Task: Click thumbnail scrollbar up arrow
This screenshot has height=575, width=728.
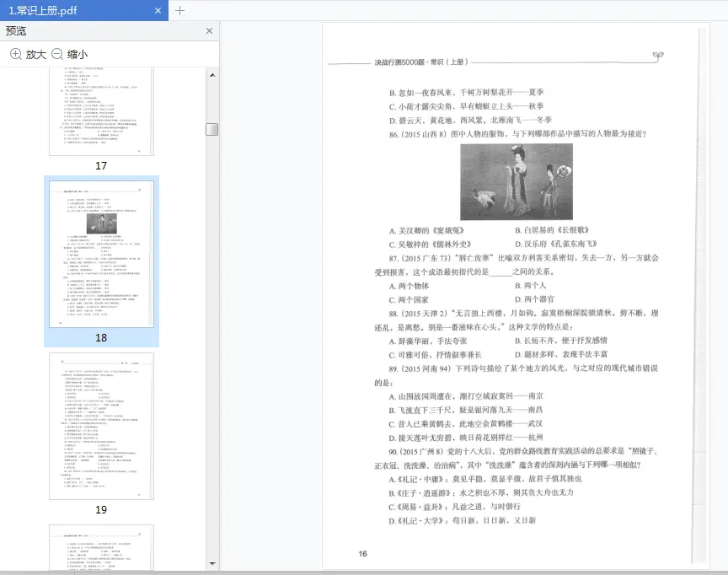Action: coord(212,75)
